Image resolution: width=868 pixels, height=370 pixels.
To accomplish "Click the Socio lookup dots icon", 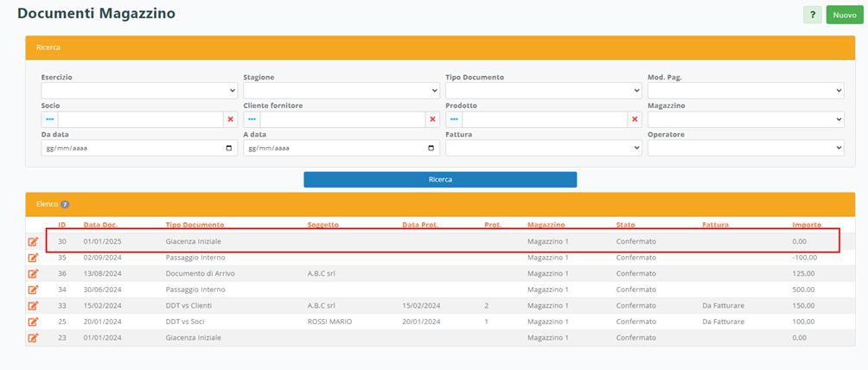I will pos(49,119).
